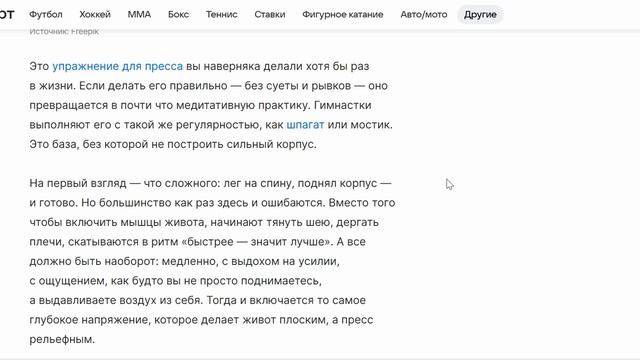Select MMA in the navigation bar
640x360 pixels.
[139, 14]
